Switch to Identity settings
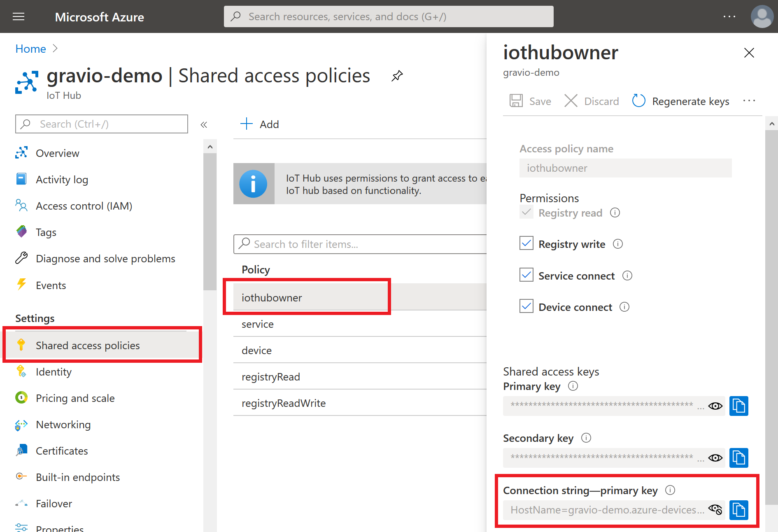 point(54,371)
